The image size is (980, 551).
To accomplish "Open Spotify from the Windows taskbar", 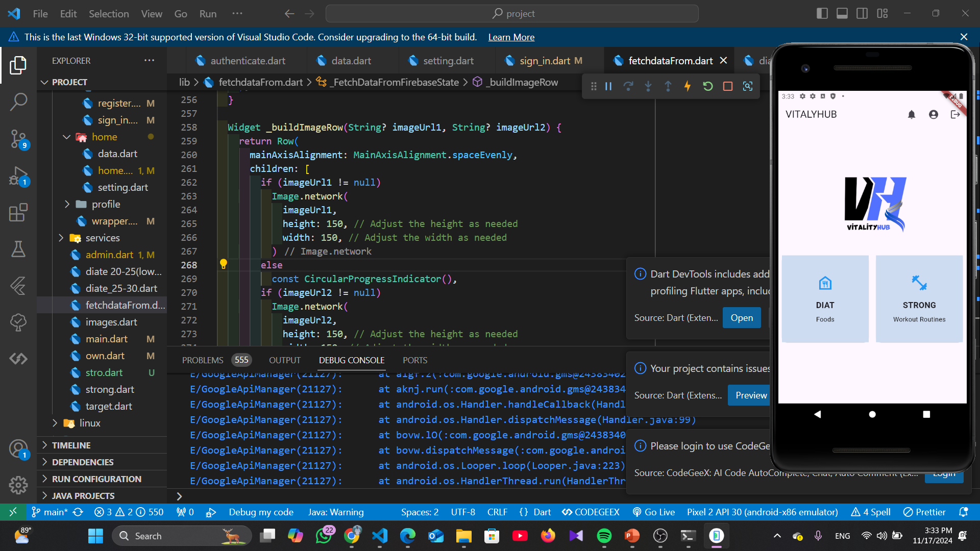I will pos(604,536).
